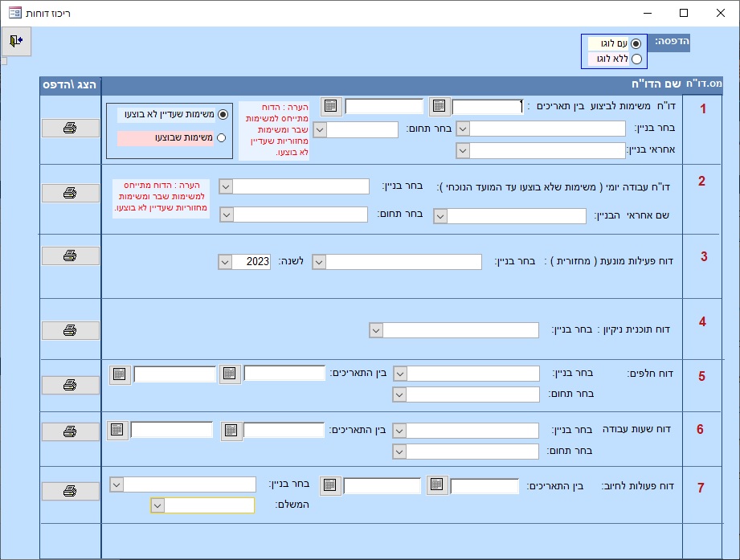Image resolution: width=740 pixels, height=560 pixels.
Task: Expand domain dropdown in report 1
Action: click(320, 129)
